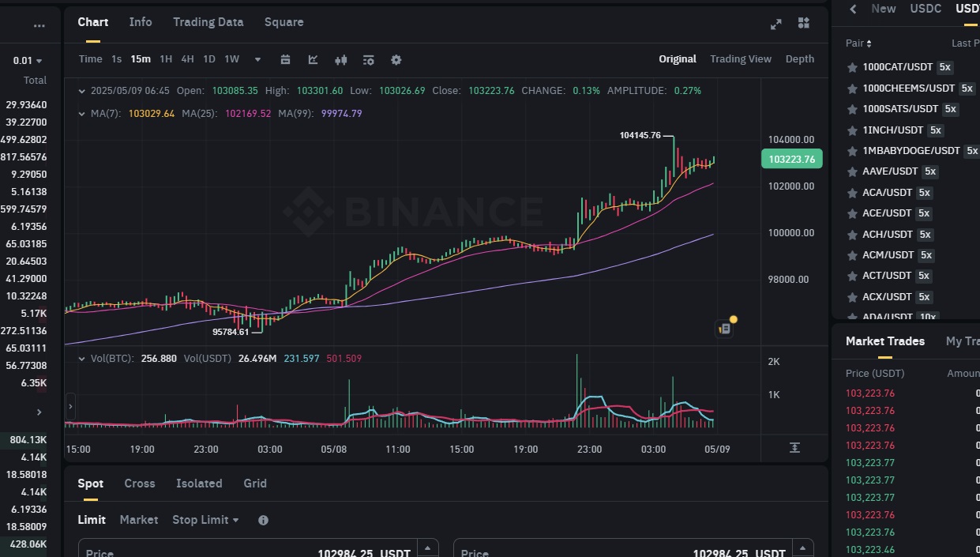
Task: Open the Stop Limit order type dropdown
Action: (x=205, y=520)
